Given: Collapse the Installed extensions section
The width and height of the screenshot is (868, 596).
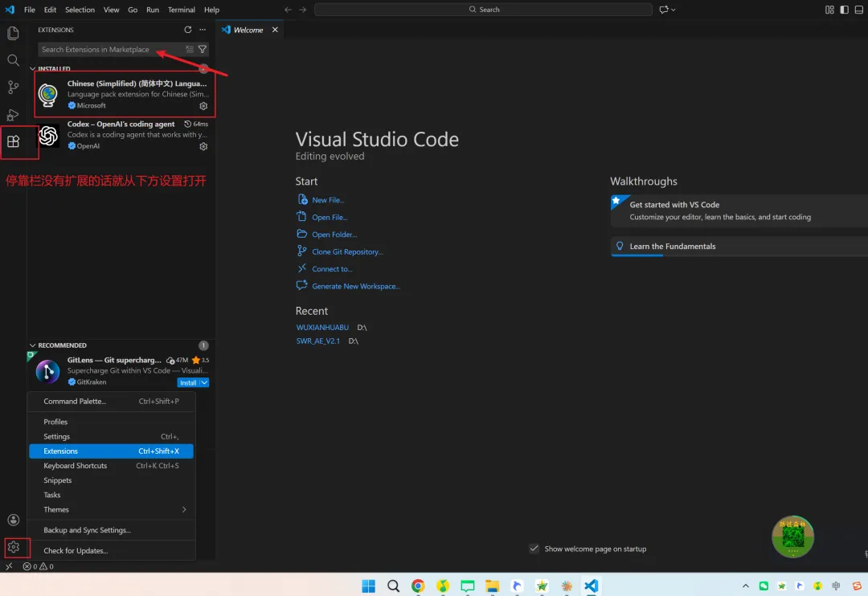Looking at the screenshot, I should pyautogui.click(x=33, y=68).
